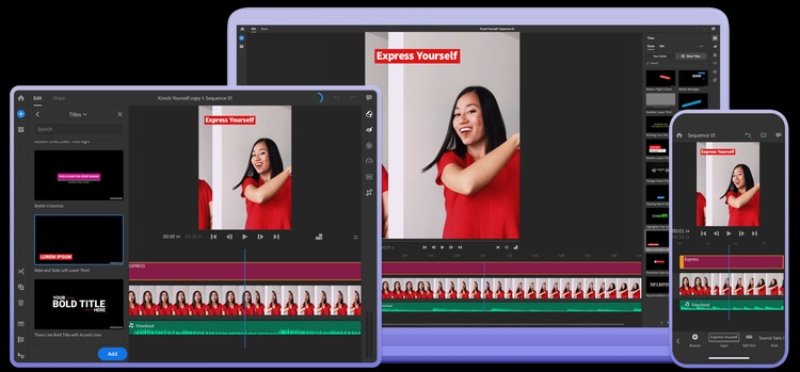Click the blue plus add-media icon on tablet
This screenshot has height=372, width=800.
click(20, 114)
